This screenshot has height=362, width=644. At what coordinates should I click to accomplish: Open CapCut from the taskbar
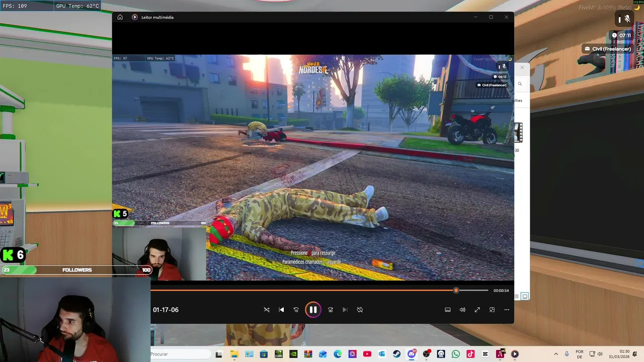click(485, 354)
